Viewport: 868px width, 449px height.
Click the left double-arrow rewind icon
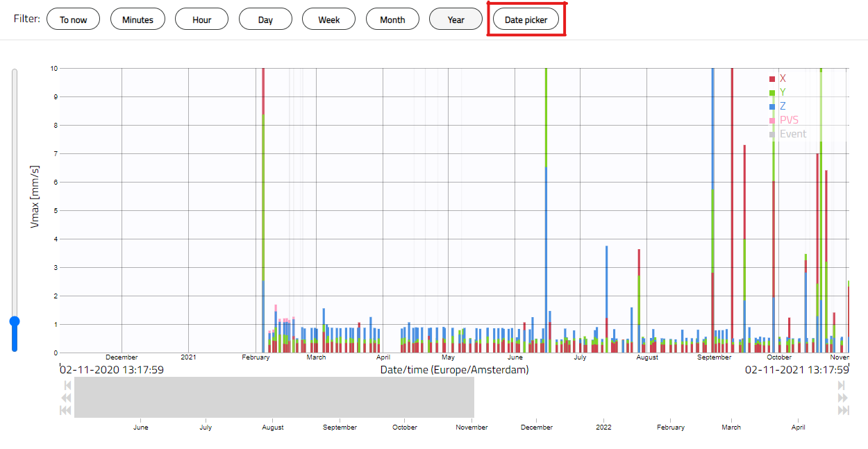[67, 398]
